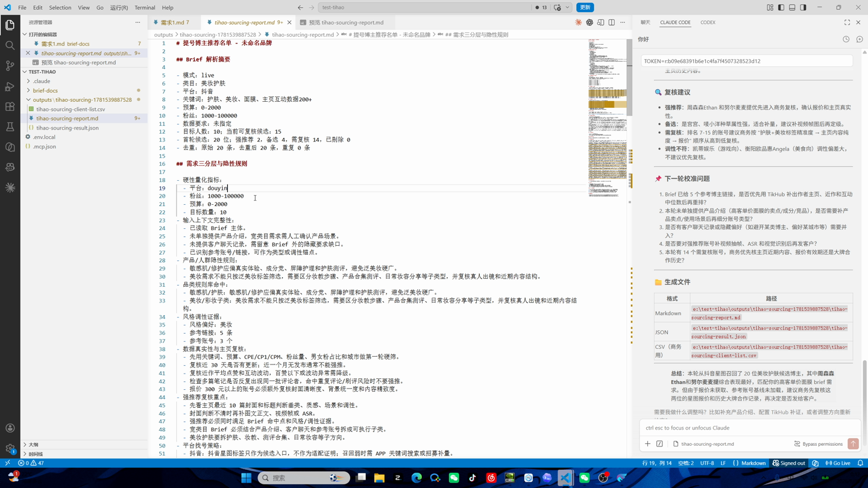This screenshot has width=868, height=488.
Task: Click the Go Live status bar button
Action: 838,463
